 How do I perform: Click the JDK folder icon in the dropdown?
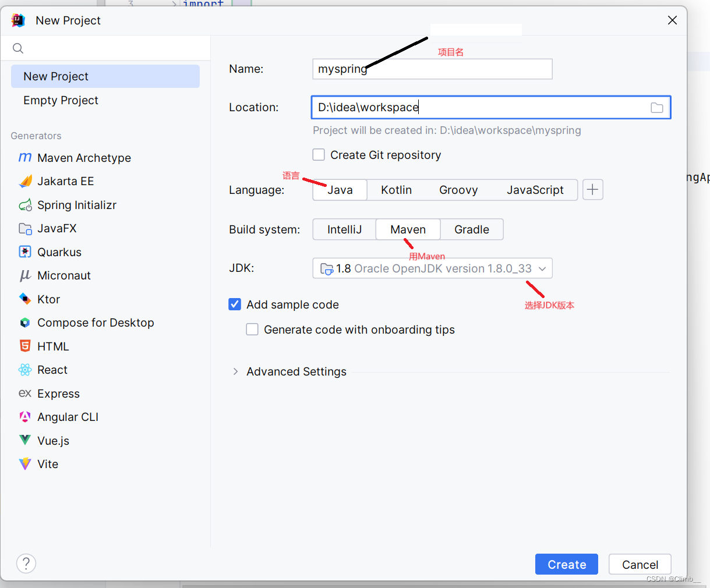tap(327, 269)
